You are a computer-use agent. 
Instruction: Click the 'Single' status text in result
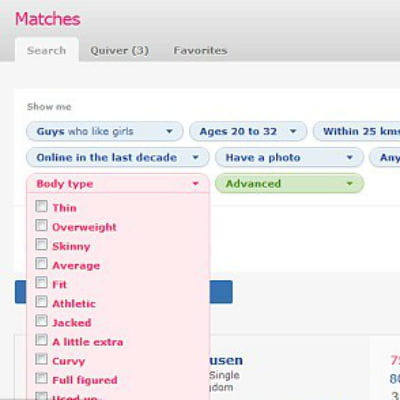pos(224,375)
